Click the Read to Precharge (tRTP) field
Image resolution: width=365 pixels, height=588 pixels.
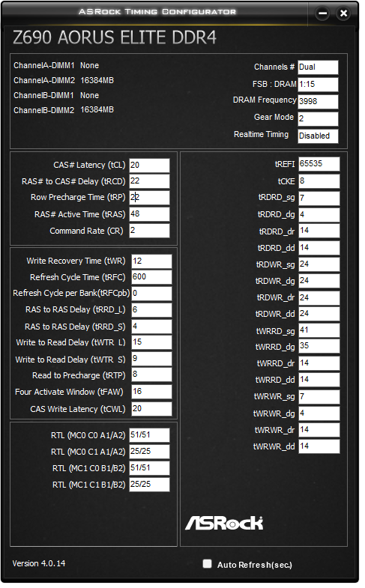(x=151, y=375)
